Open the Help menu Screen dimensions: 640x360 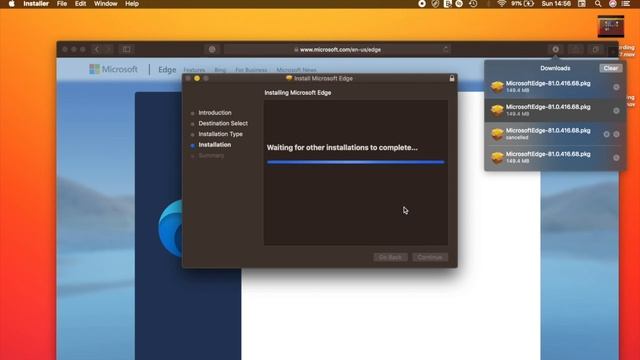pyautogui.click(x=132, y=4)
